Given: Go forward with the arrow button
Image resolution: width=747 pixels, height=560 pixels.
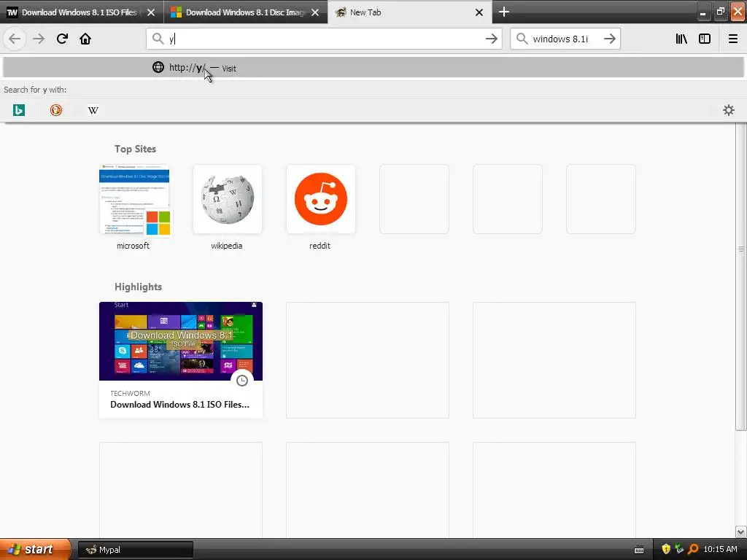Looking at the screenshot, I should coord(39,39).
